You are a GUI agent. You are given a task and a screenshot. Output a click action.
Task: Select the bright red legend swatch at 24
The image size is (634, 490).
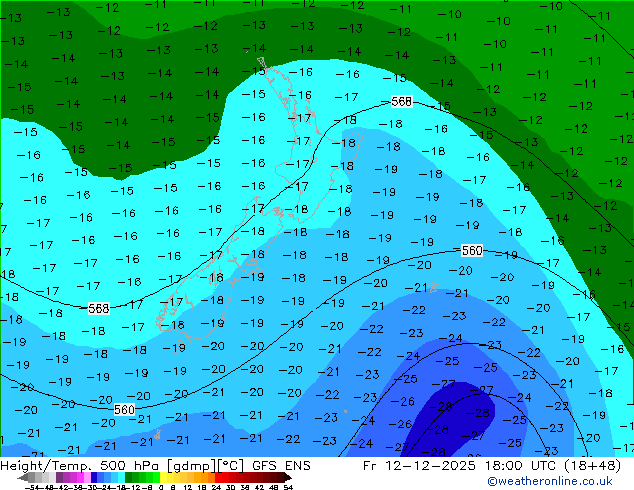pos(218,477)
